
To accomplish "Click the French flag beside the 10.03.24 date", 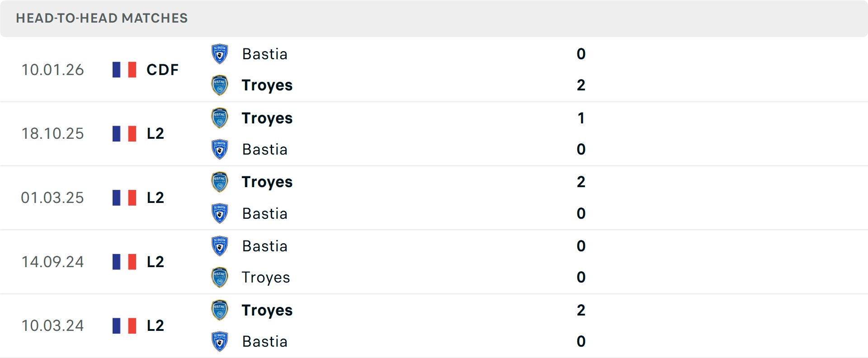I will pos(124,325).
